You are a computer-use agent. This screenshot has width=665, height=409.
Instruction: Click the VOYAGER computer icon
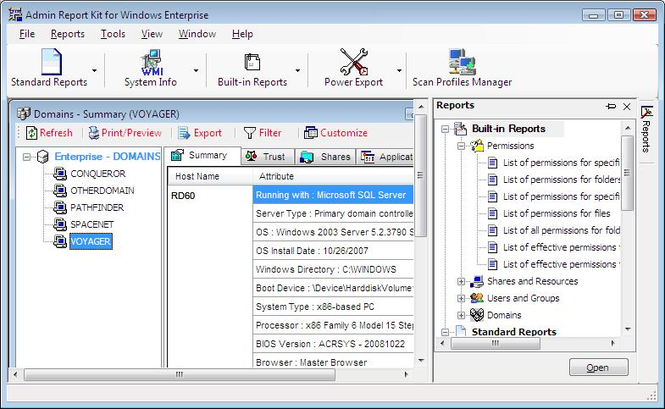60,241
